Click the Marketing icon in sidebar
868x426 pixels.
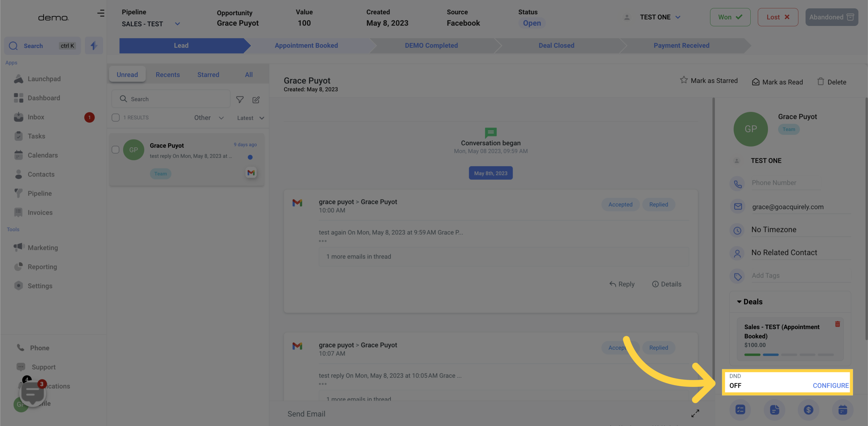pyautogui.click(x=19, y=247)
